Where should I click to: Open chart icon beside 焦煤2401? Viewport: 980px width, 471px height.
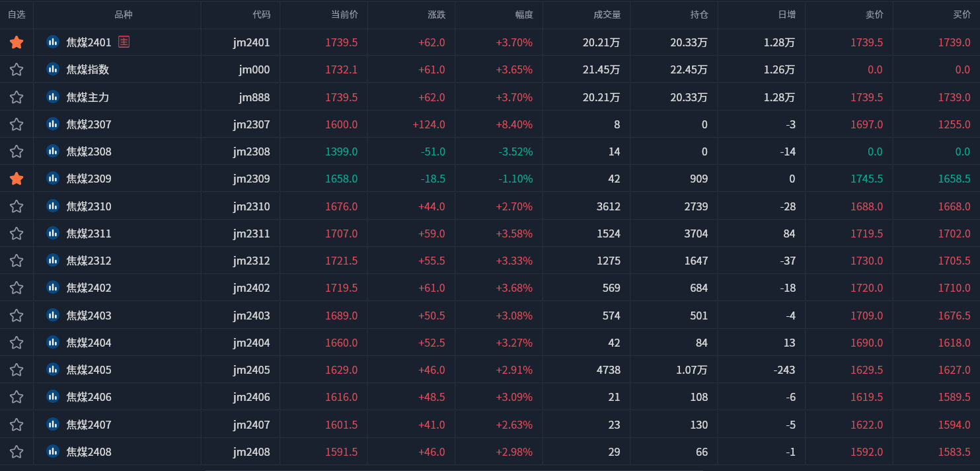coord(53,42)
